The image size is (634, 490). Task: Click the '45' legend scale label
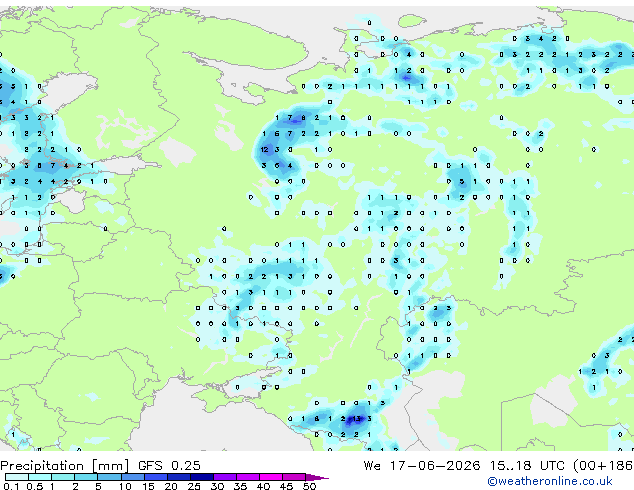coord(286,486)
